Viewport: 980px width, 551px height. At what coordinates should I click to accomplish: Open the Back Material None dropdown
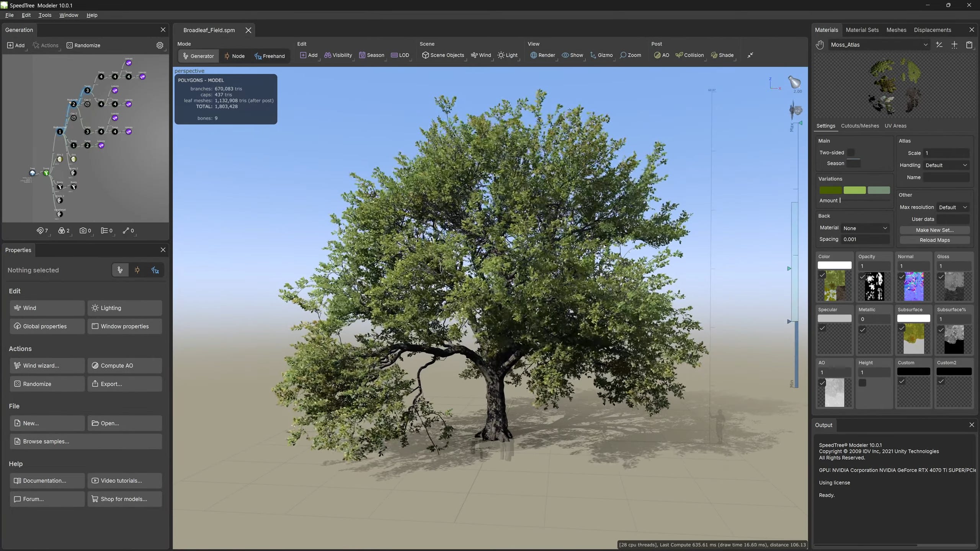coord(865,228)
